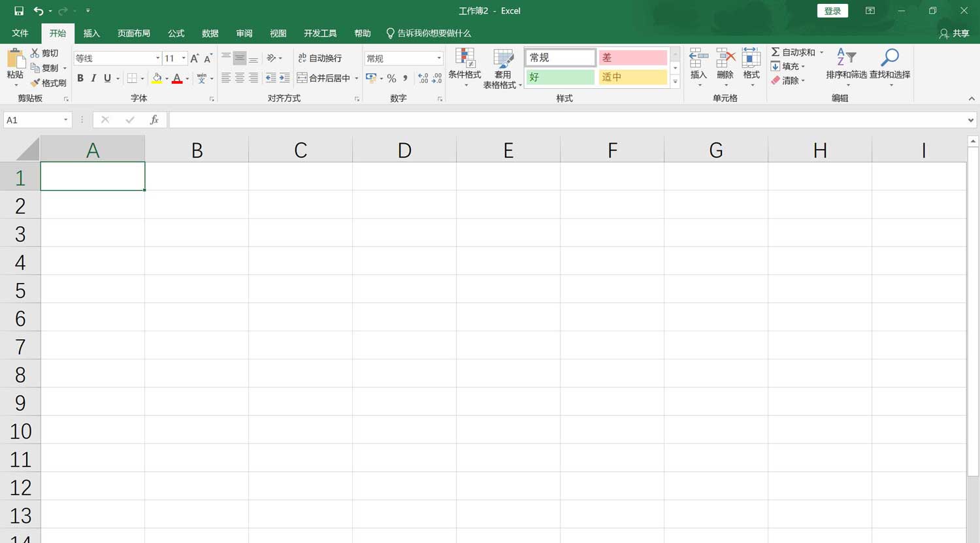Click the 登录 (Sign in) button
This screenshot has width=980, height=543.
(832, 10)
